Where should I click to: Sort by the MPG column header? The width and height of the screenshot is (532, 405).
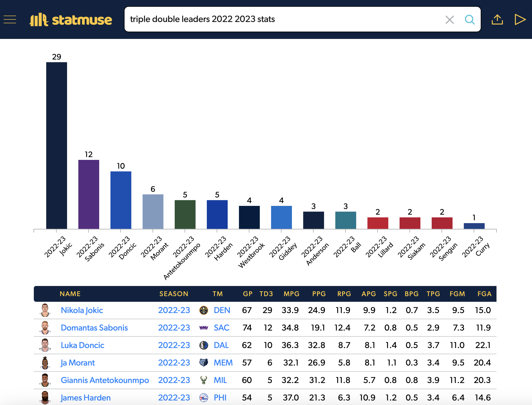click(x=292, y=294)
